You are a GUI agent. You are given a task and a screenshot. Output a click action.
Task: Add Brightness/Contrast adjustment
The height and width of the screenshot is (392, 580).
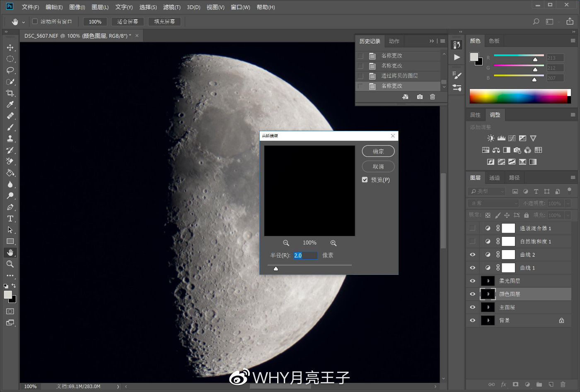pyautogui.click(x=491, y=138)
